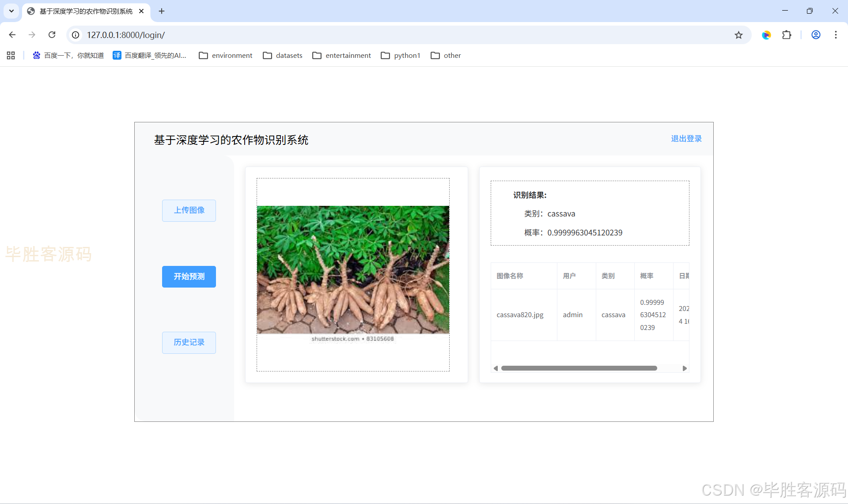Click the right scroll arrow under the table
The image size is (848, 504).
[x=685, y=368]
